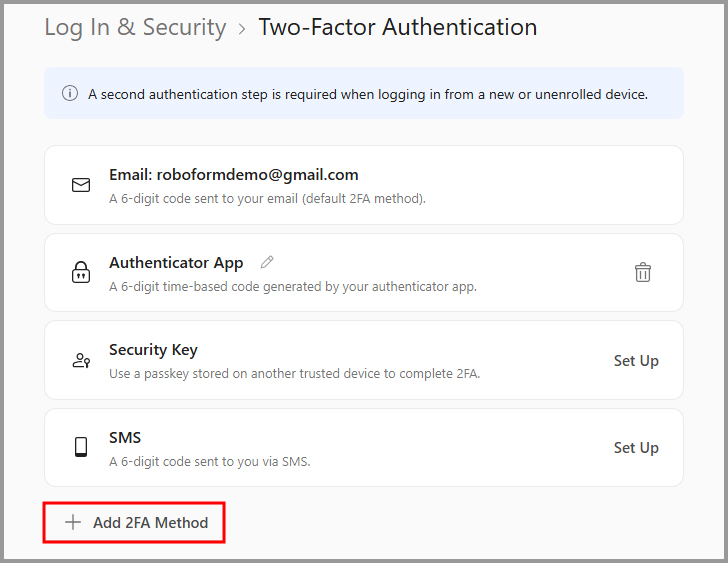Set Up the SMS method

point(636,448)
